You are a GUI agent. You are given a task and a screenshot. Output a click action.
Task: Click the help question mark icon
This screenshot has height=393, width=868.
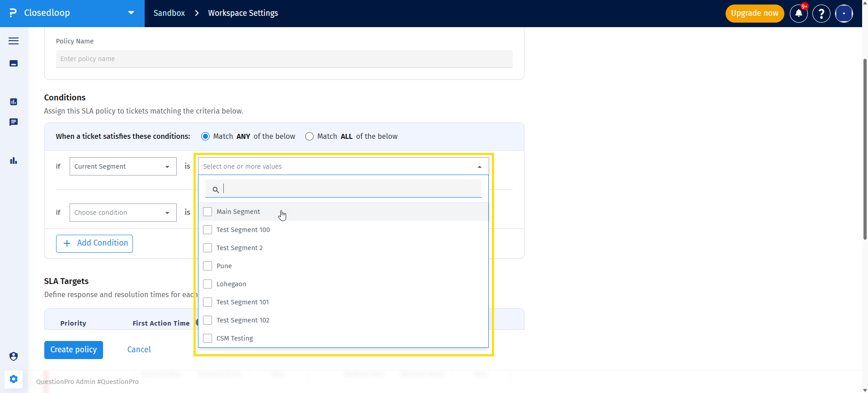(821, 14)
